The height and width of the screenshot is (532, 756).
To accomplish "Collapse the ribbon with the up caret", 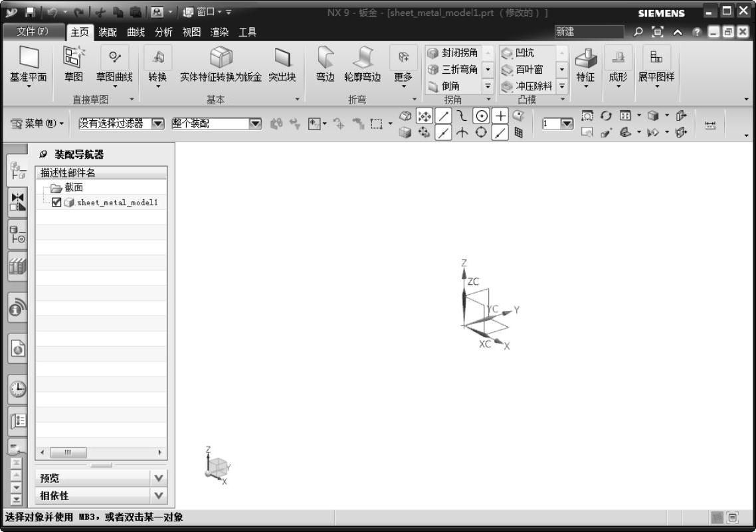I will click(678, 33).
